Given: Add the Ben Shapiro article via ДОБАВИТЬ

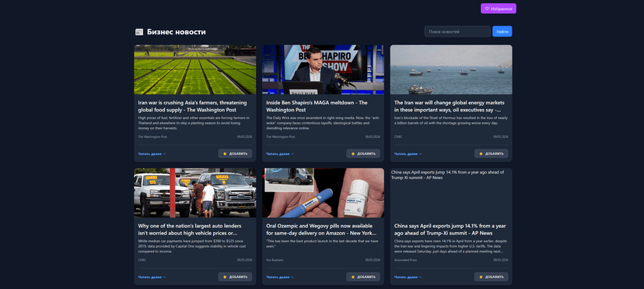Looking at the screenshot, I should click(363, 153).
